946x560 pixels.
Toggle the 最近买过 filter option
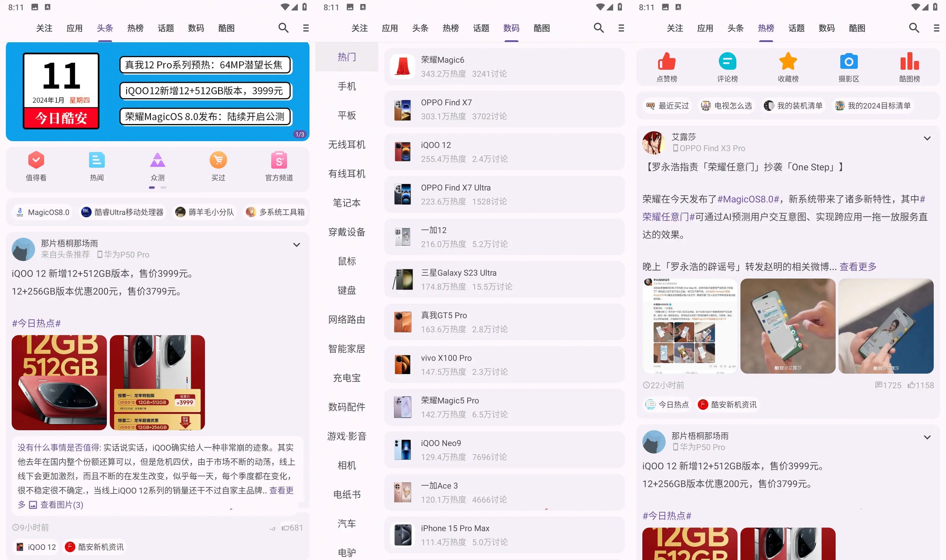tap(667, 105)
